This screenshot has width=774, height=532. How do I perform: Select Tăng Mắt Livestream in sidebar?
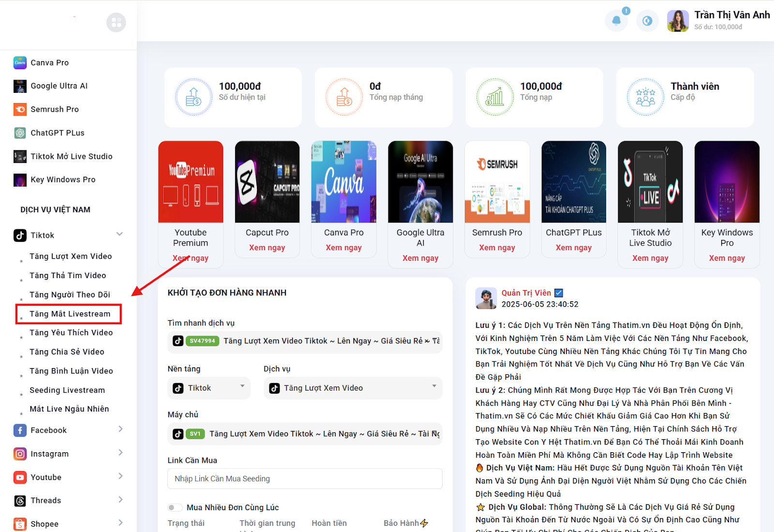tap(70, 314)
